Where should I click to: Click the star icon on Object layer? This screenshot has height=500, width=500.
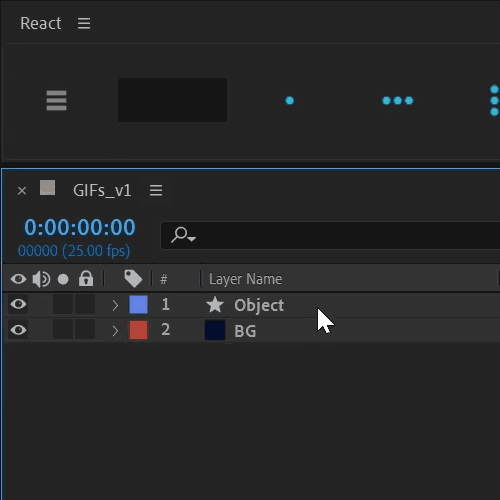(x=215, y=305)
